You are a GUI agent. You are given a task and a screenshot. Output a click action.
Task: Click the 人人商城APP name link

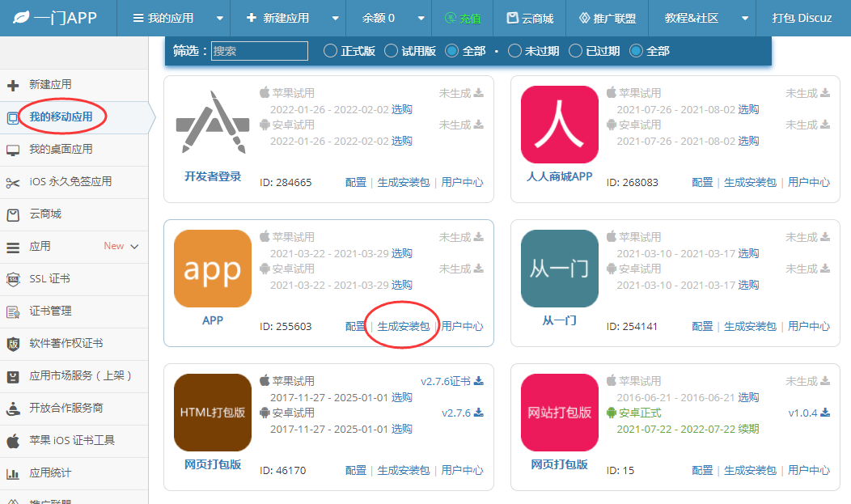click(x=560, y=176)
